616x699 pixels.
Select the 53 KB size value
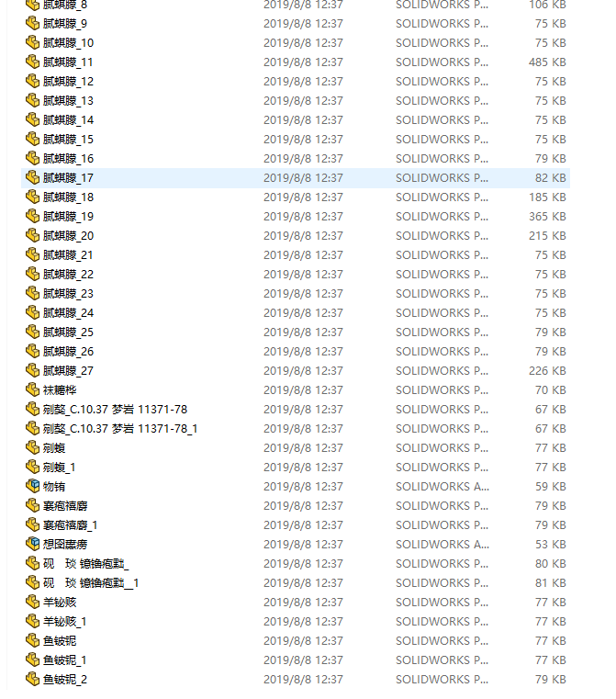point(551,545)
